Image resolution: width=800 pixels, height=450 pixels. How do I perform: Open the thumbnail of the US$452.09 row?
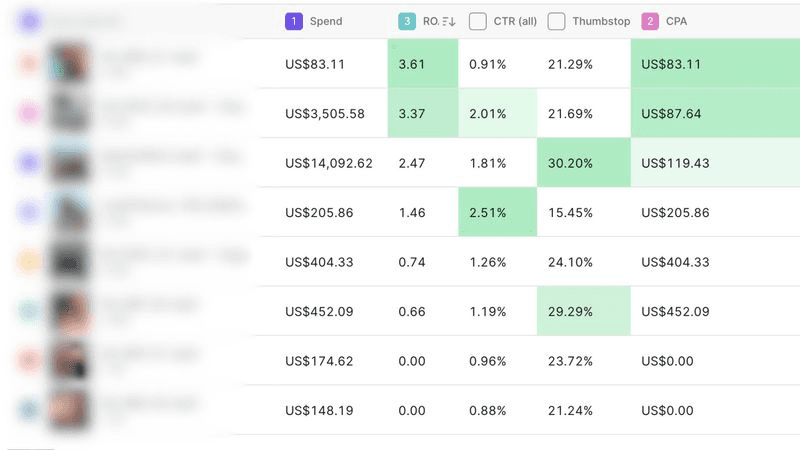click(69, 311)
